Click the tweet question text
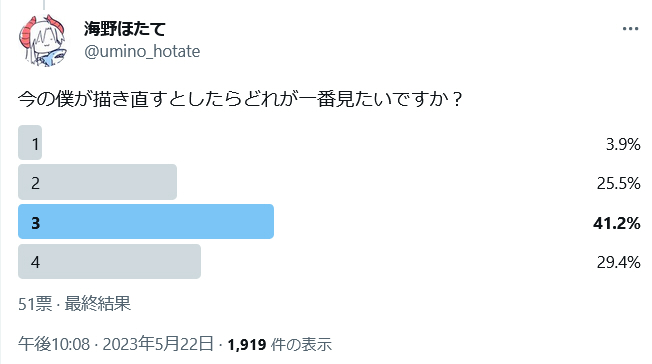The height and width of the screenshot is (364, 652). 240,99
